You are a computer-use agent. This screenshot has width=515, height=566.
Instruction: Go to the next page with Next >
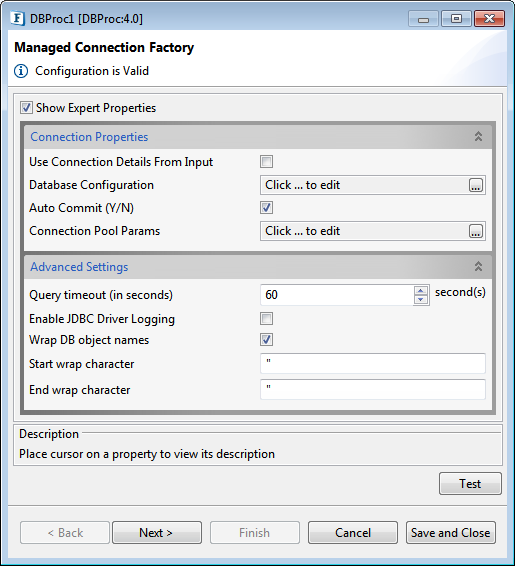(157, 532)
